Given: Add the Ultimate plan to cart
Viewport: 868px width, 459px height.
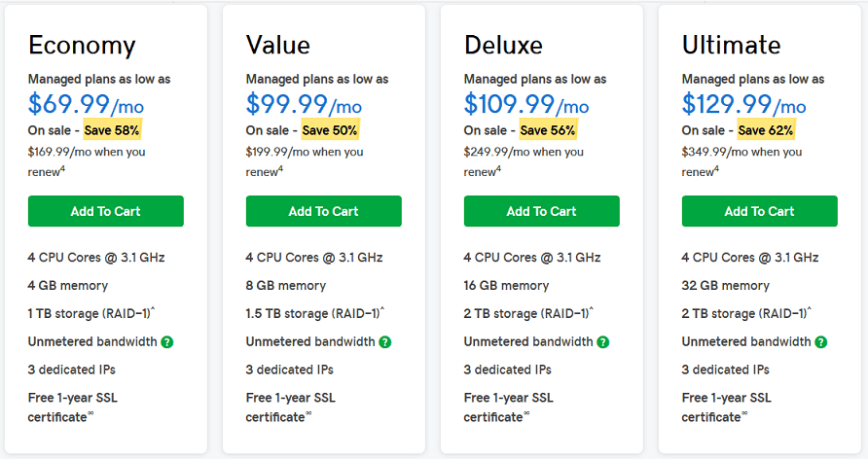Looking at the screenshot, I should 759,211.
